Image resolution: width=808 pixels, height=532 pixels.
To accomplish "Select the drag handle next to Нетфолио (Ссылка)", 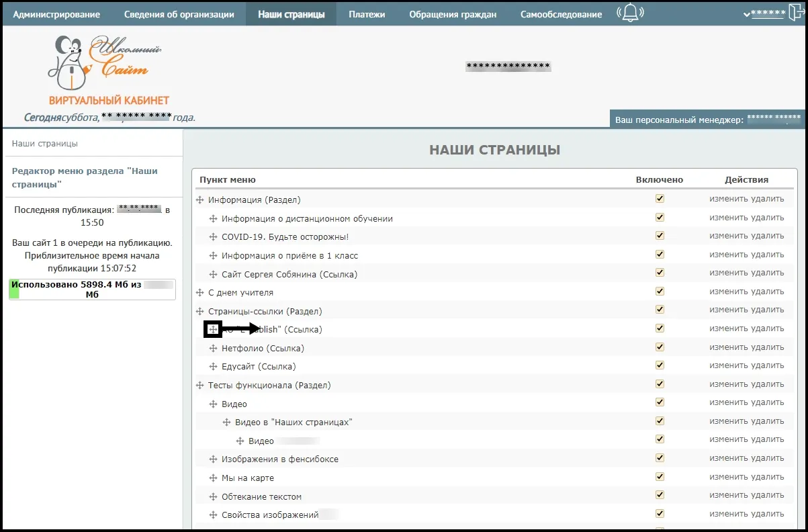I will pyautogui.click(x=213, y=349).
